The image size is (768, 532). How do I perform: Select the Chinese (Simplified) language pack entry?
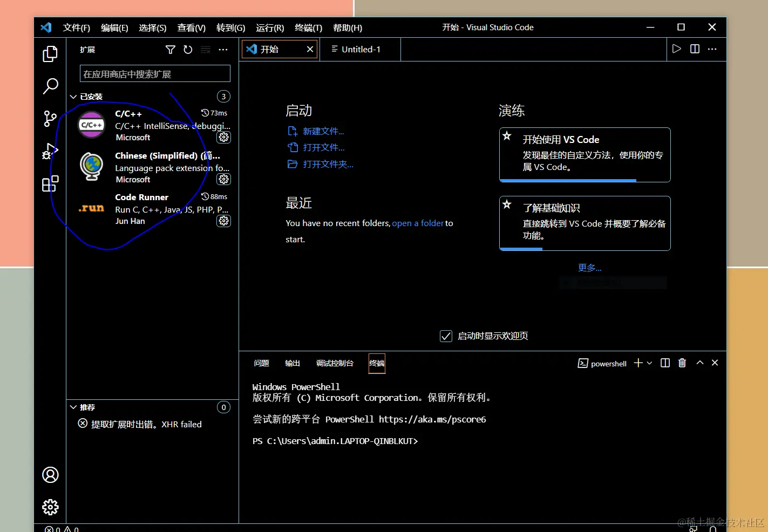(153, 167)
